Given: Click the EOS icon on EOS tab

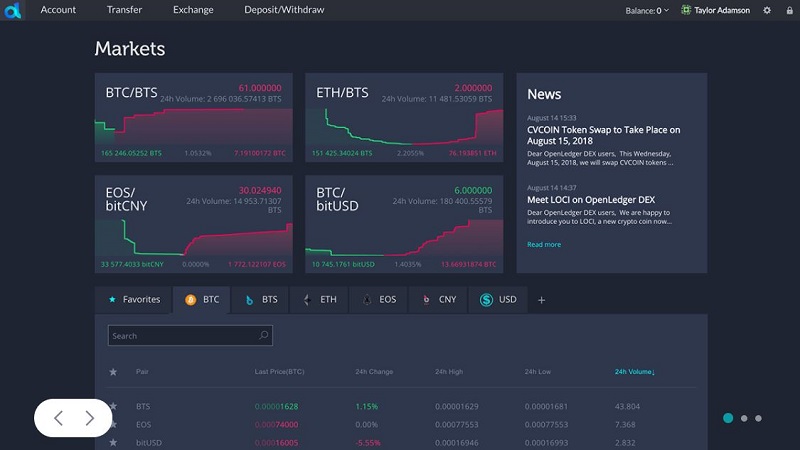Looking at the screenshot, I should coord(367,300).
